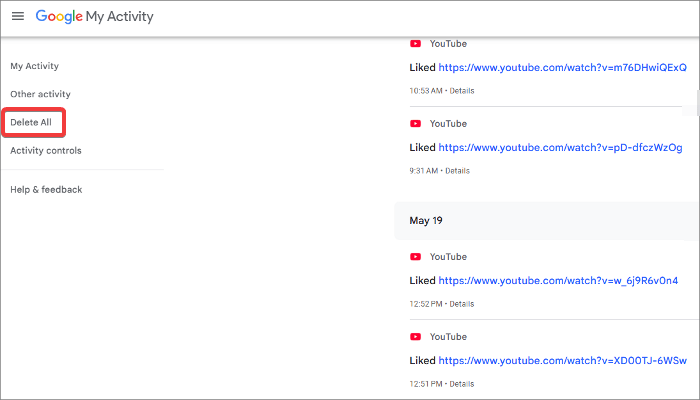This screenshot has height=400, width=700.
Task: View Details of 9:31 AM activity
Action: 457,171
